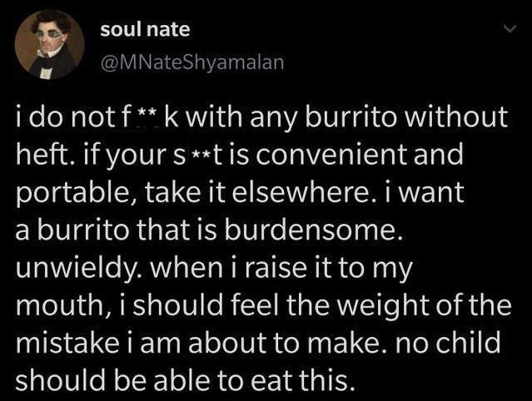Open the soul nate profile picture

(x=49, y=45)
